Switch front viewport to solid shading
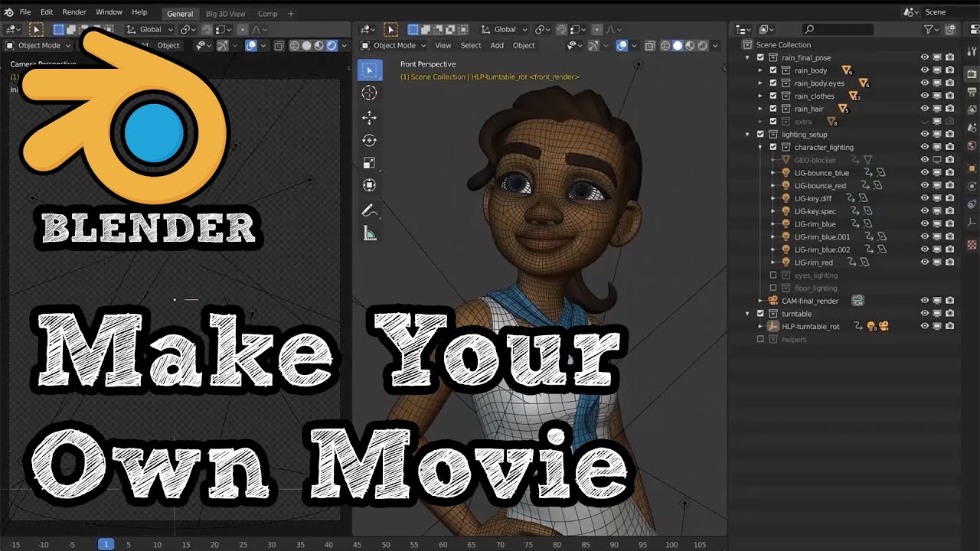980x551 pixels. pos(678,45)
